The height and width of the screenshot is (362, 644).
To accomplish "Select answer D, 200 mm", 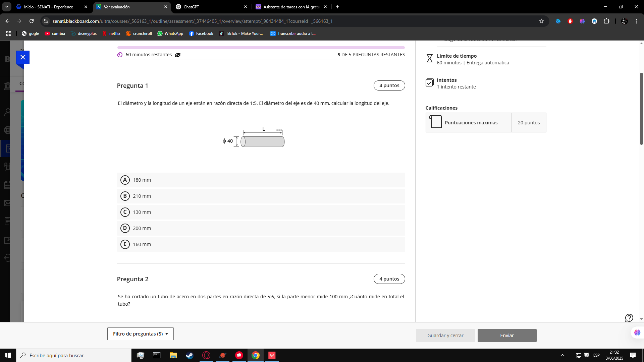I will pyautogui.click(x=125, y=228).
